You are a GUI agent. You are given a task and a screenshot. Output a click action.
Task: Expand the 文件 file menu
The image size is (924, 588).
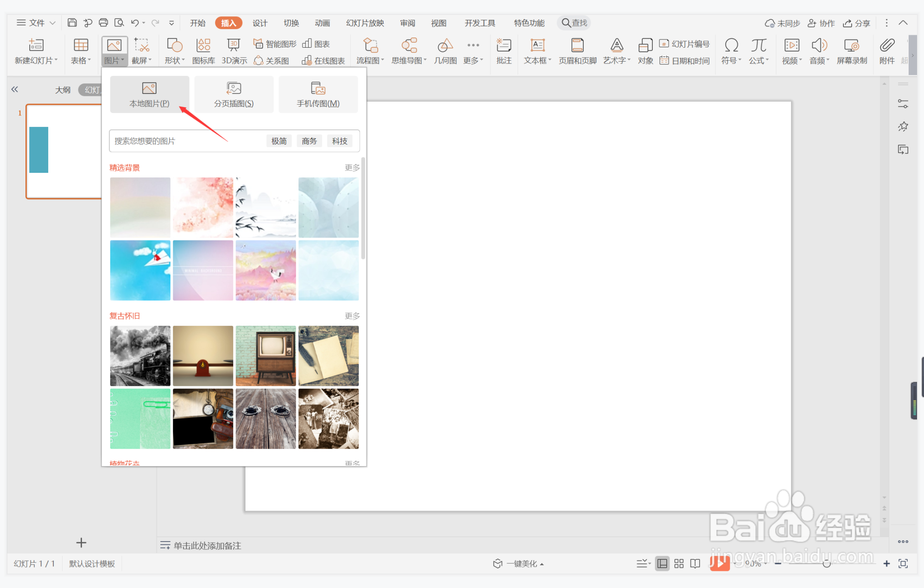point(36,23)
